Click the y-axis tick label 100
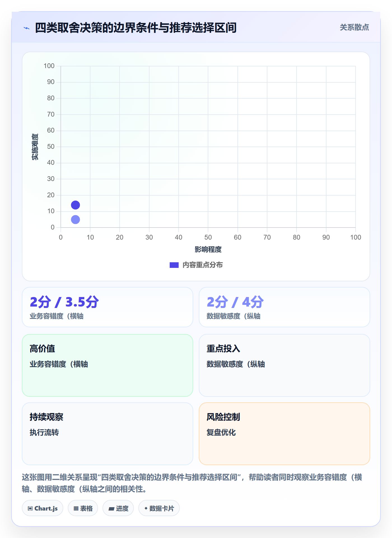Screen dimensions: 392x538 [x=49, y=66]
